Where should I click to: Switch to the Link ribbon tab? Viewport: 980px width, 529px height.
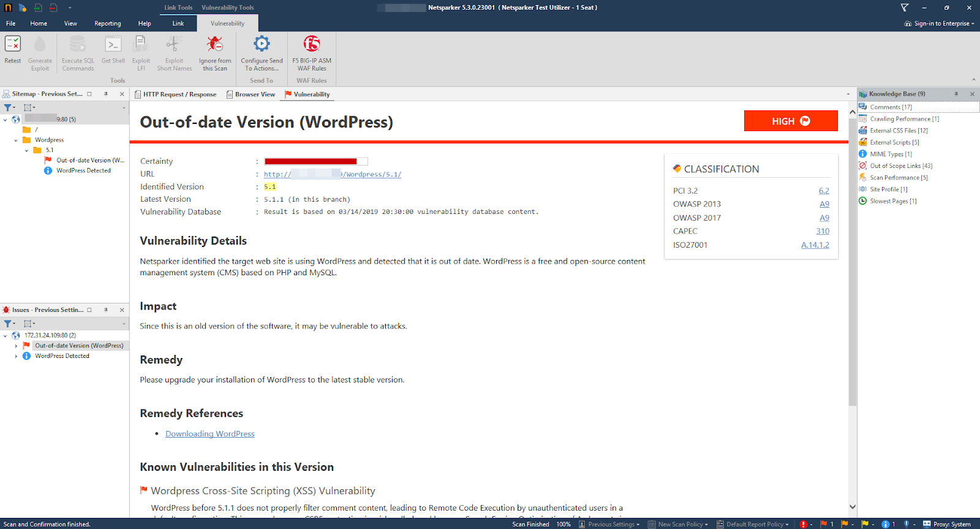(x=178, y=23)
